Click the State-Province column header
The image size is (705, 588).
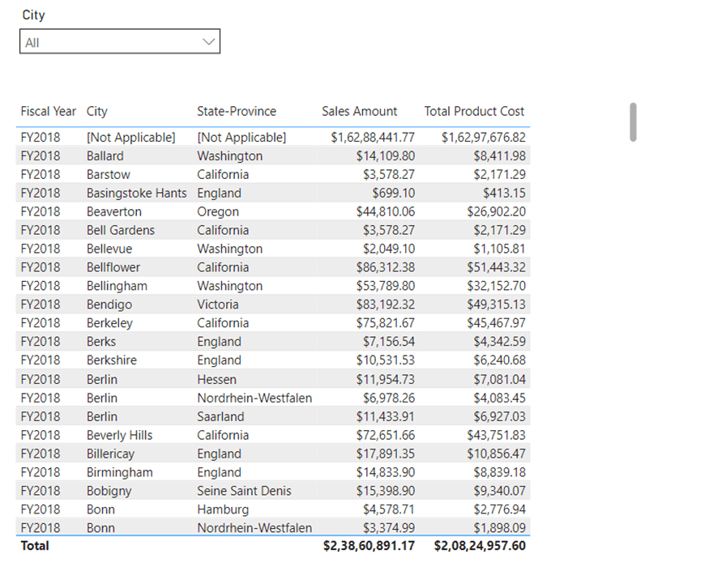236,112
